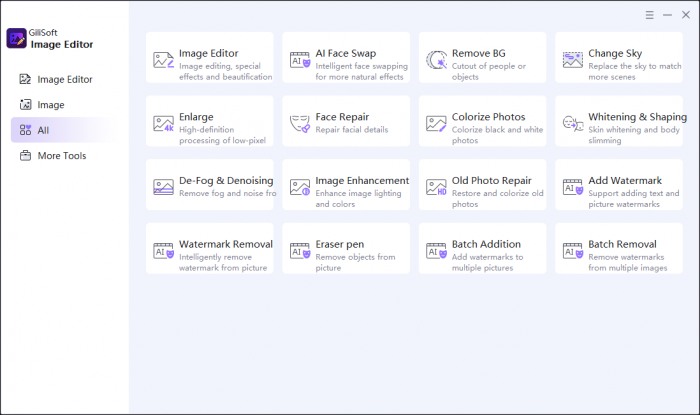Click text 'Skin whitening and body slimming'
This screenshot has height=415, width=700.
pos(633,135)
